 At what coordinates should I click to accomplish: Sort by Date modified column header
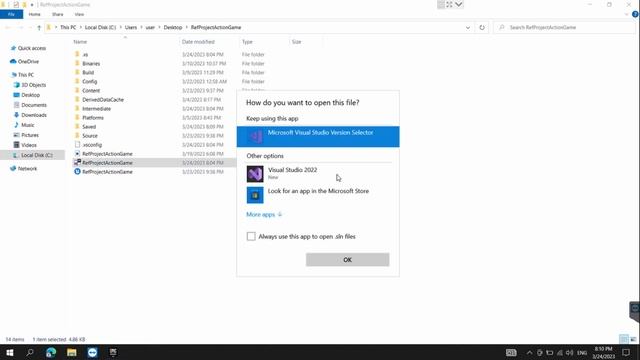[x=198, y=42]
